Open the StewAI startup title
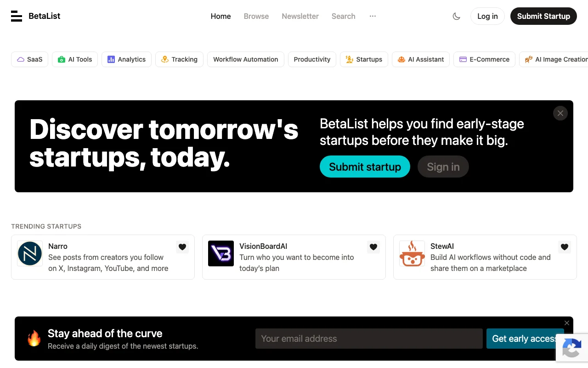Image resolution: width=588 pixels, height=368 pixels. point(442,246)
